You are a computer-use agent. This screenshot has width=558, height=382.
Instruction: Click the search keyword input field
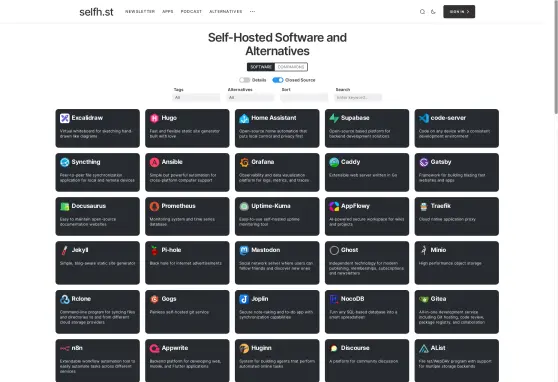pyautogui.click(x=358, y=98)
